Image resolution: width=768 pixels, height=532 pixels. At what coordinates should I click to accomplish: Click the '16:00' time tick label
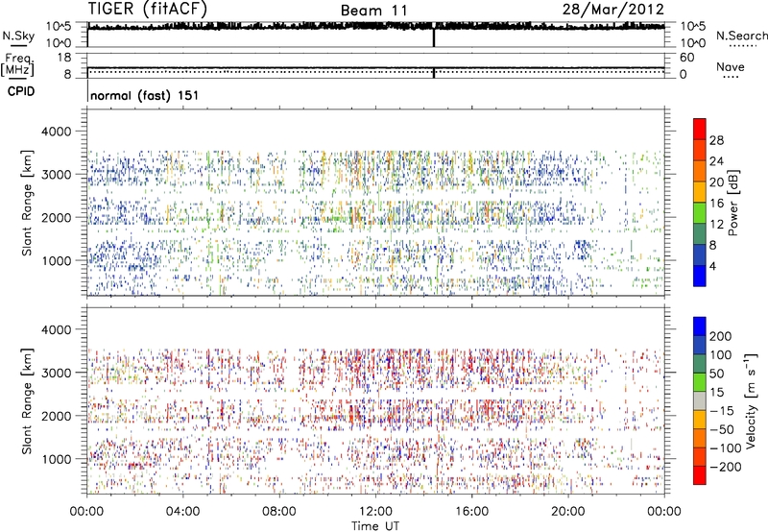click(x=471, y=512)
